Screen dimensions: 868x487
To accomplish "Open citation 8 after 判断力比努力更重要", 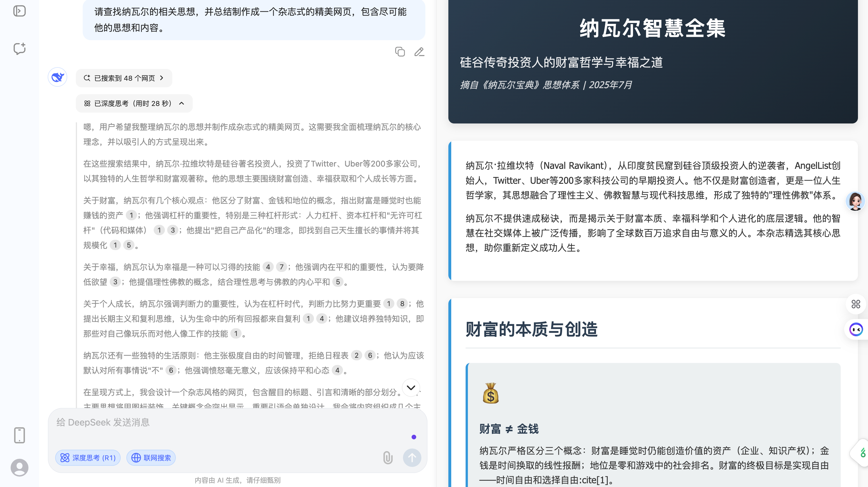I will click(402, 304).
